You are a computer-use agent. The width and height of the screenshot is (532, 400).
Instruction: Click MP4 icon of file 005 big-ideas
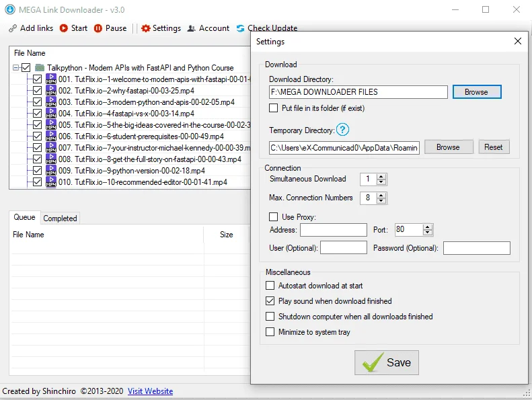point(51,125)
